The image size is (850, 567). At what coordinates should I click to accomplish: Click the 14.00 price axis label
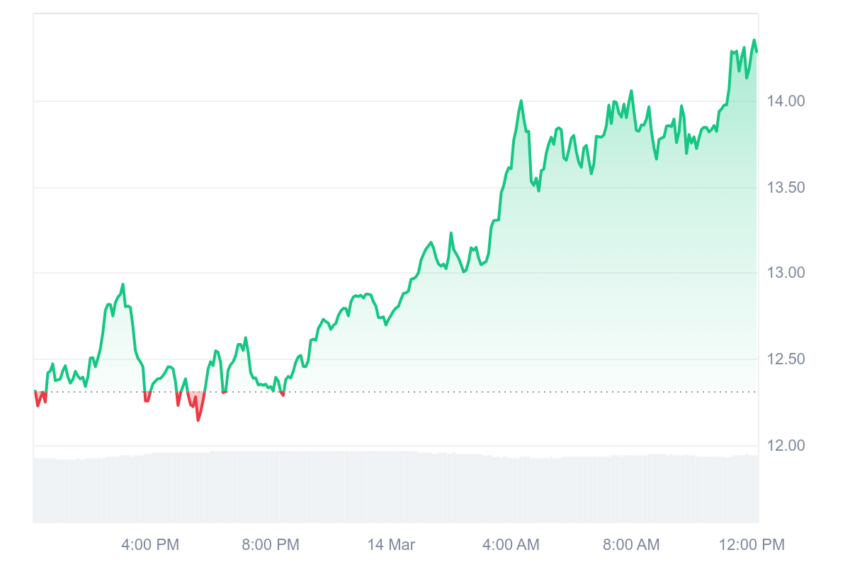click(785, 101)
